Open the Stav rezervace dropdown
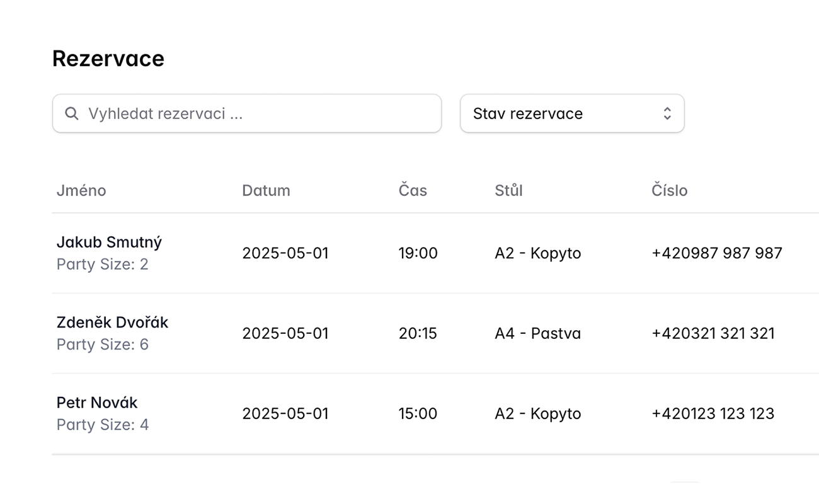The image size is (819, 504). point(571,113)
